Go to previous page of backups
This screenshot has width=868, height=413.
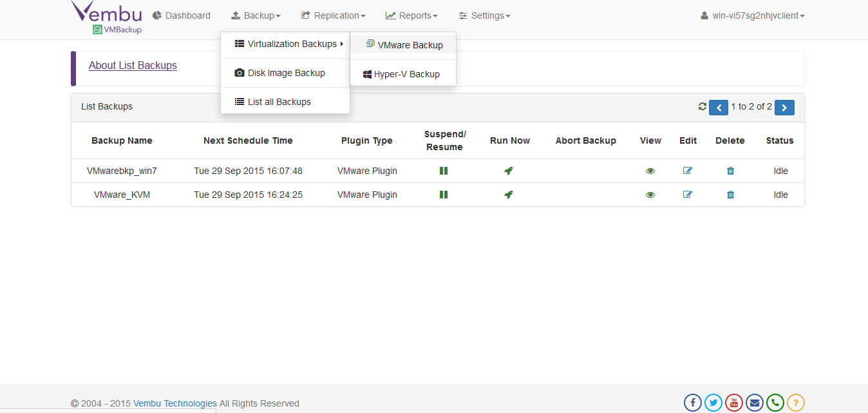pos(719,108)
